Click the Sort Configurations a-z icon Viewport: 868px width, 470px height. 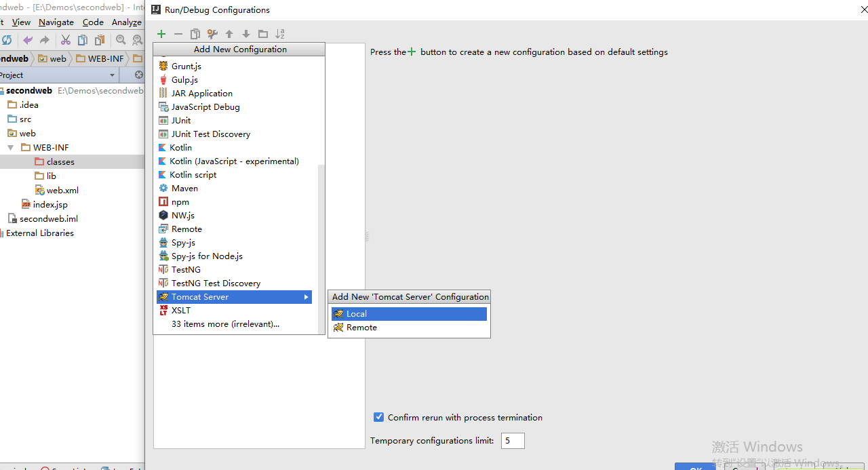(280, 34)
